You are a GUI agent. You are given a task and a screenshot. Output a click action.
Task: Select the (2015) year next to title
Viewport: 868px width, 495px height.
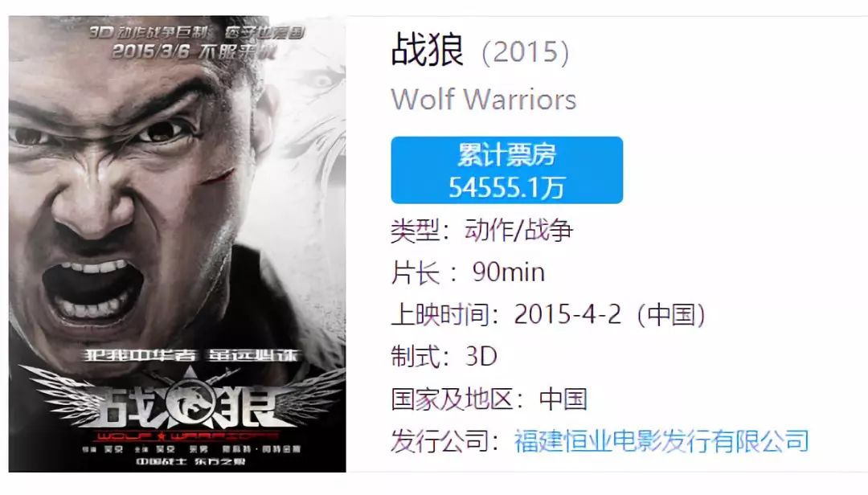click(x=526, y=52)
